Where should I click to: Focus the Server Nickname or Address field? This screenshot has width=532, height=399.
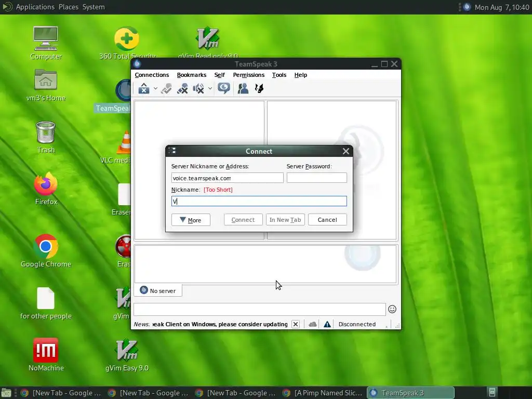[228, 178]
